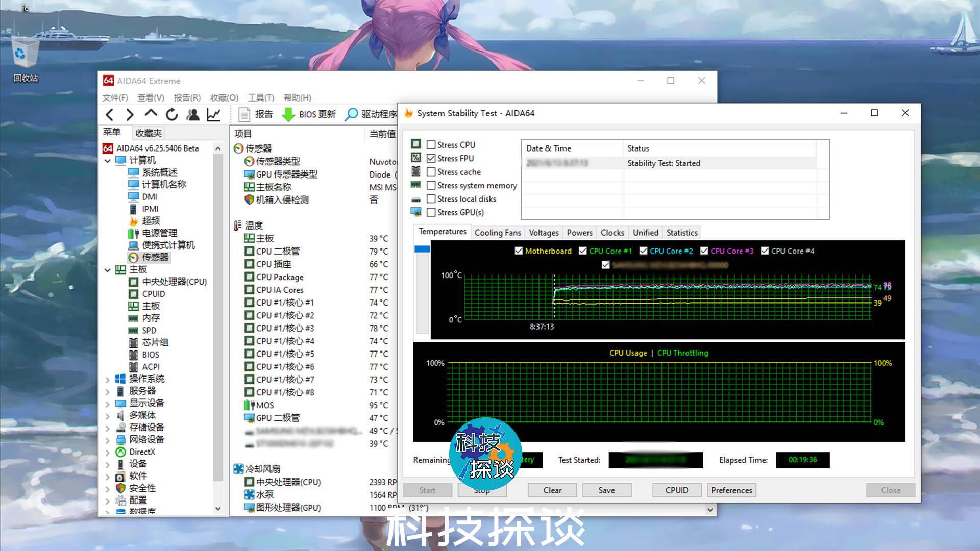This screenshot has height=551, width=980.
Task: Open the Recycle Bin desktop icon
Action: [25, 60]
